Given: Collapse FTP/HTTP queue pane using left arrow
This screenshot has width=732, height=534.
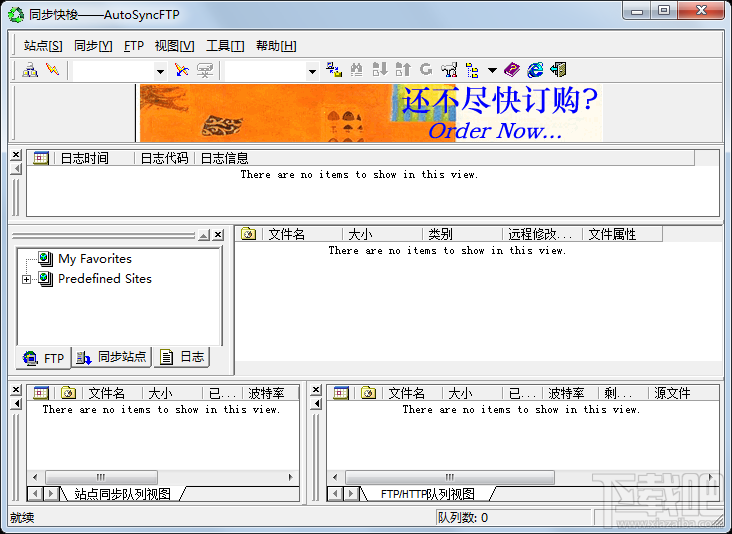Looking at the screenshot, I should click(x=316, y=403).
